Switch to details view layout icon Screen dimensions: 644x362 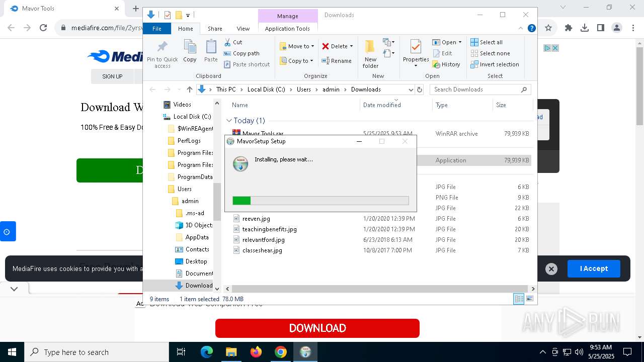pyautogui.click(x=519, y=299)
